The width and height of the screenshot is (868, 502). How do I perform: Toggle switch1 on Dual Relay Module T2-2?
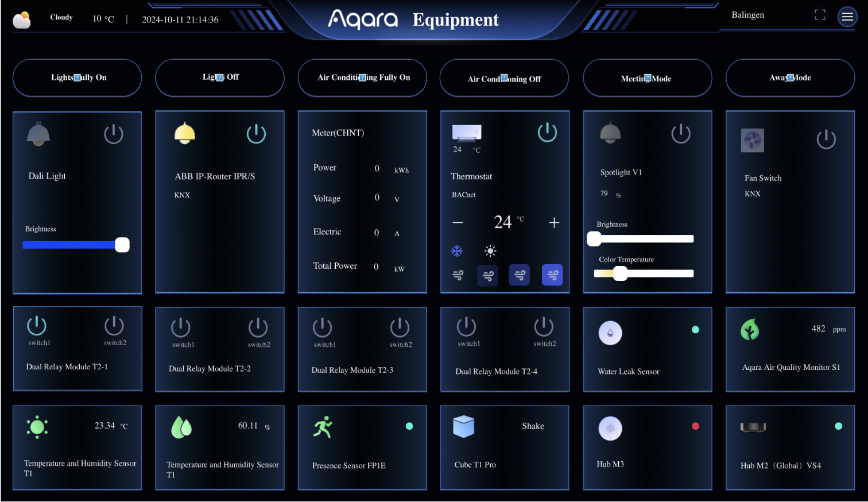coord(180,328)
